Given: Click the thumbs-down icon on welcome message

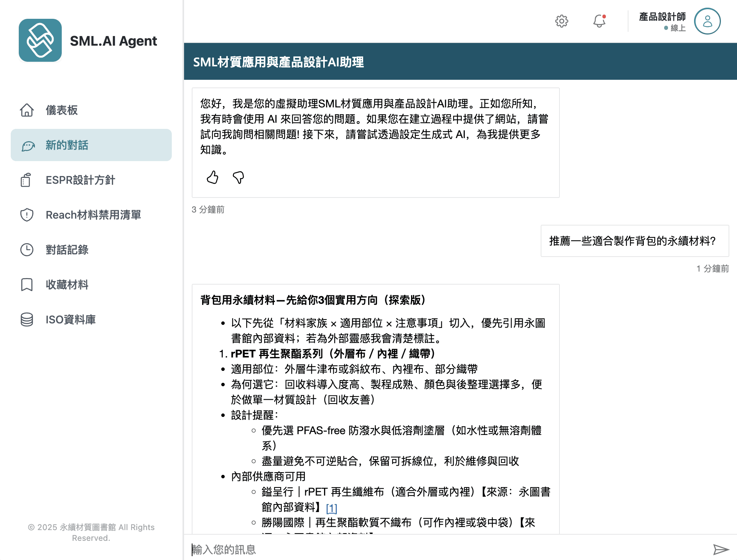Looking at the screenshot, I should 238,178.
